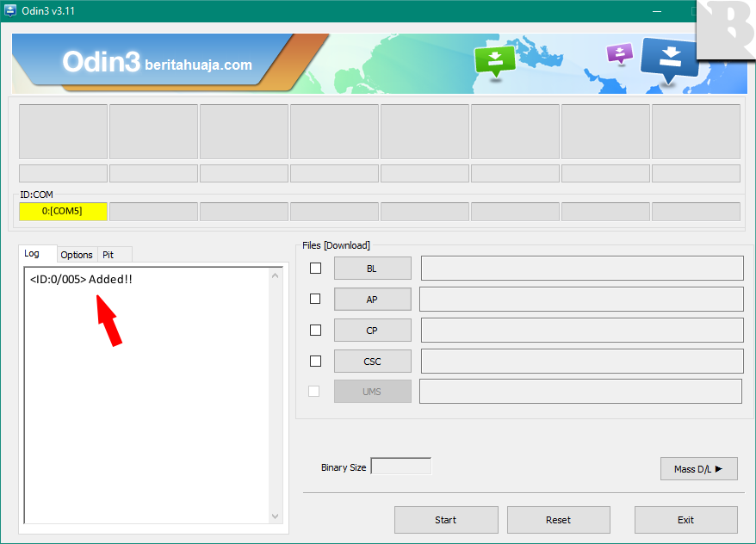Toggle the CSC checkbox

315,361
